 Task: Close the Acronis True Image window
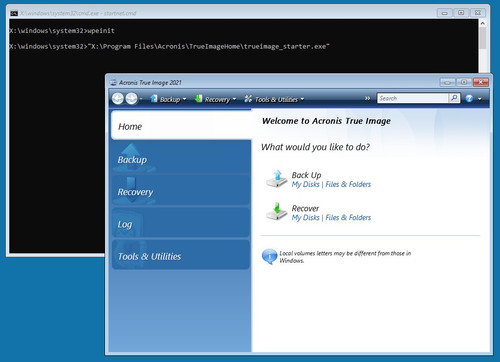click(480, 82)
